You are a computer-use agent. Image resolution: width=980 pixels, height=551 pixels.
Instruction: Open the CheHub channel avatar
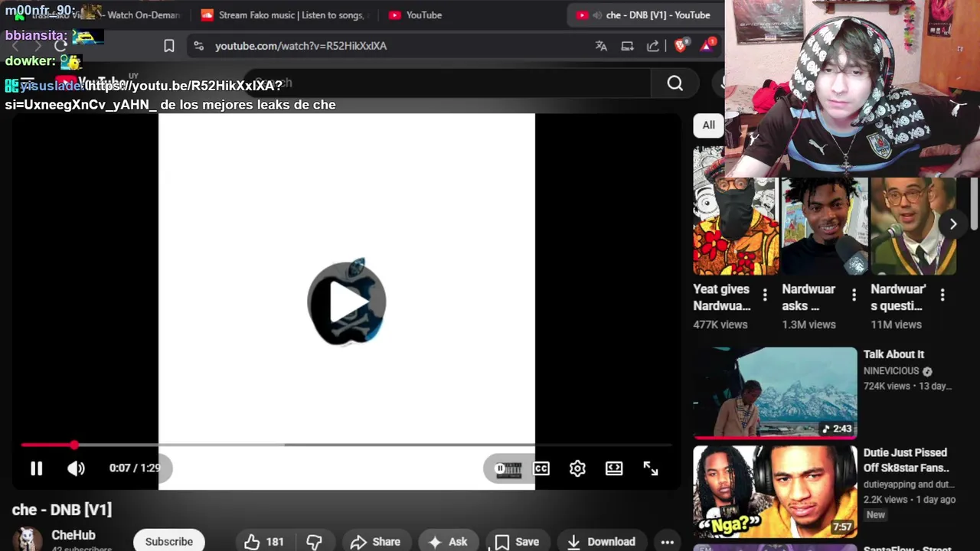click(28, 540)
